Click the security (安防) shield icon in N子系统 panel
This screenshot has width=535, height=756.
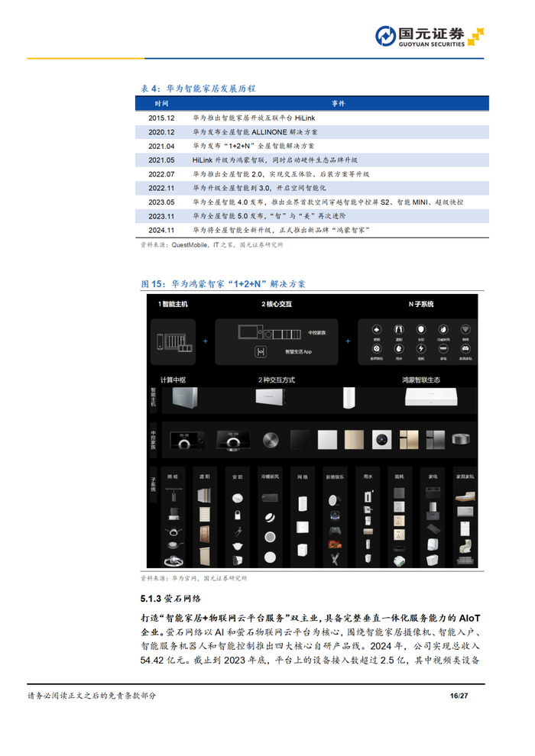pyautogui.click(x=421, y=329)
